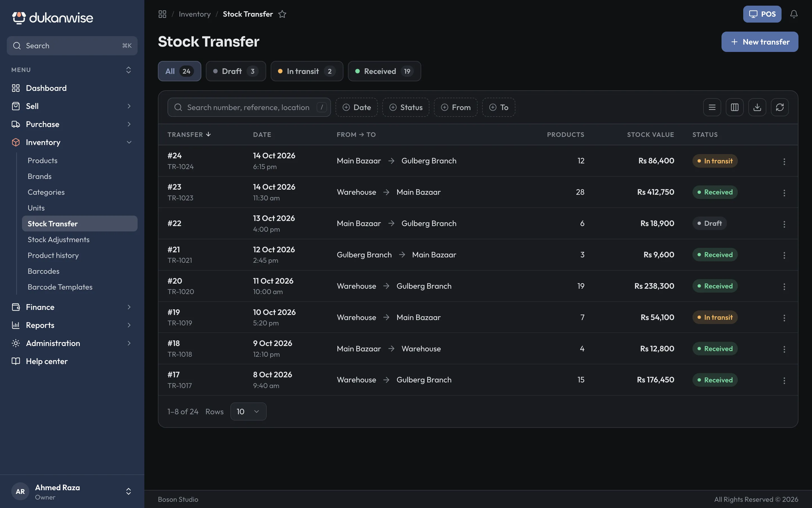
Task: Expand the Sell menu
Action: [72, 106]
